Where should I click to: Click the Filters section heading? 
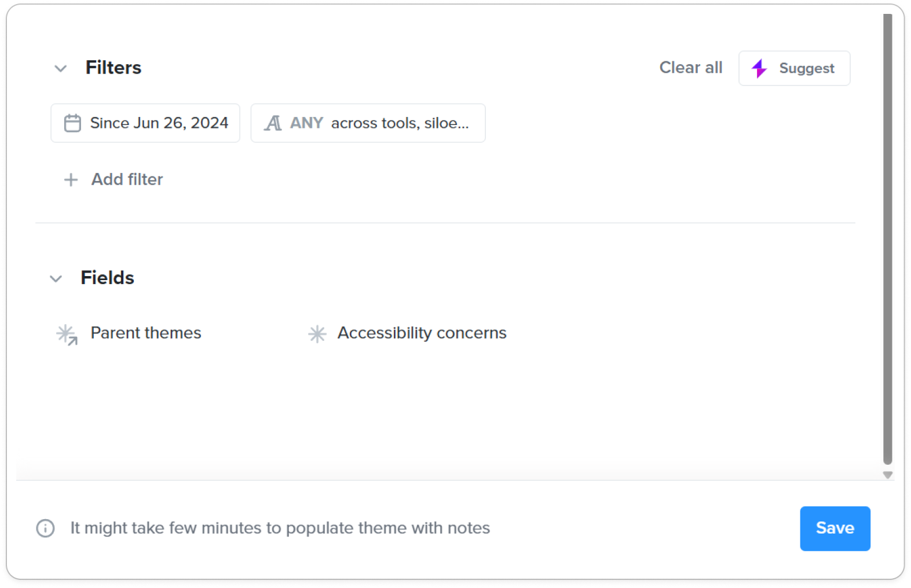[x=114, y=68]
